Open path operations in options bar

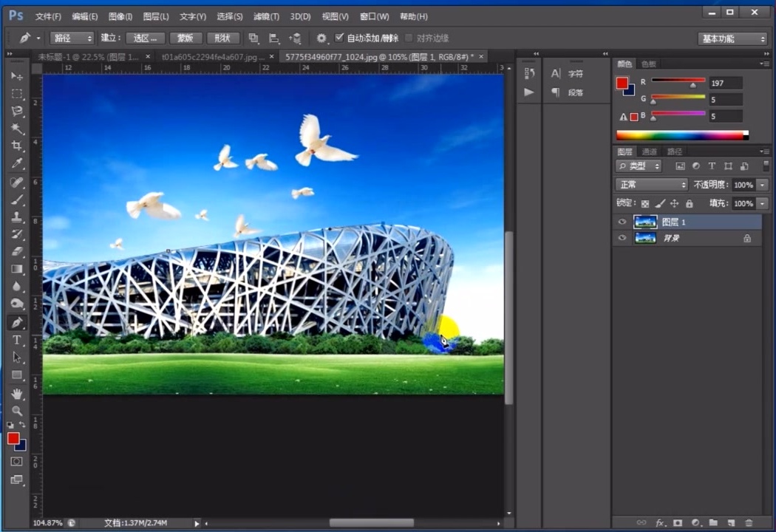pyautogui.click(x=253, y=38)
